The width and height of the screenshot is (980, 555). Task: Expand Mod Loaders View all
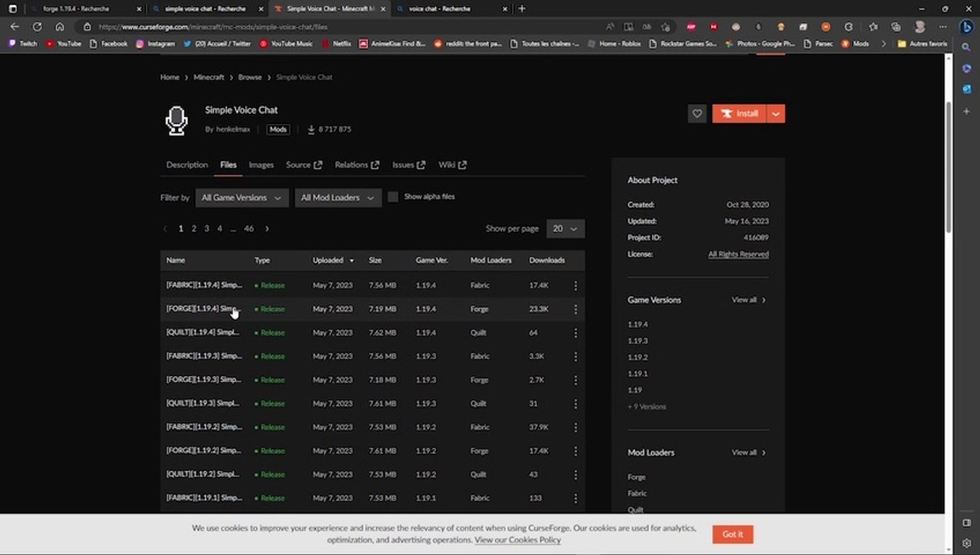coord(749,452)
